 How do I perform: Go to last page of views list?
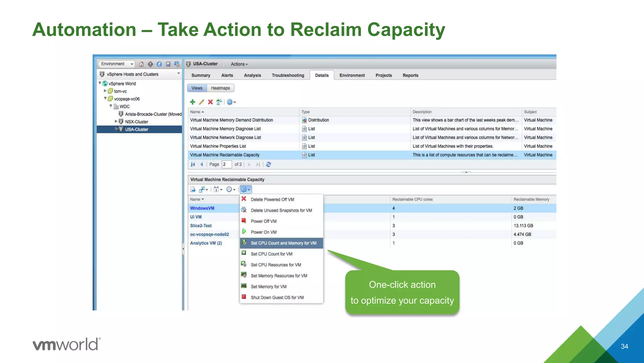pyautogui.click(x=258, y=164)
